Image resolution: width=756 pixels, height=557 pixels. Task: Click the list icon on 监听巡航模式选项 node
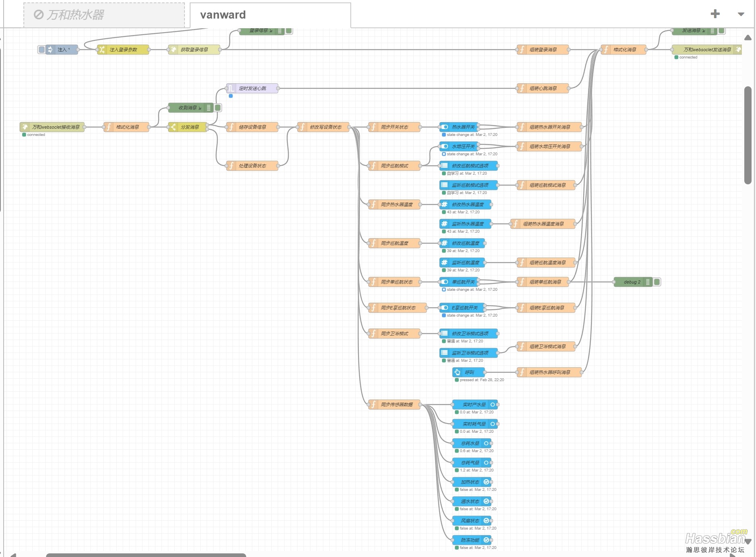(444, 185)
